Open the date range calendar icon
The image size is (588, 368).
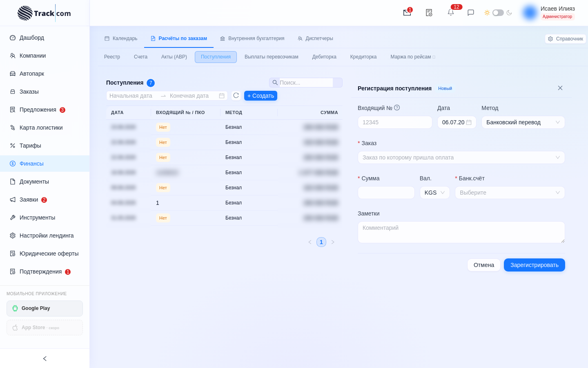[222, 96]
